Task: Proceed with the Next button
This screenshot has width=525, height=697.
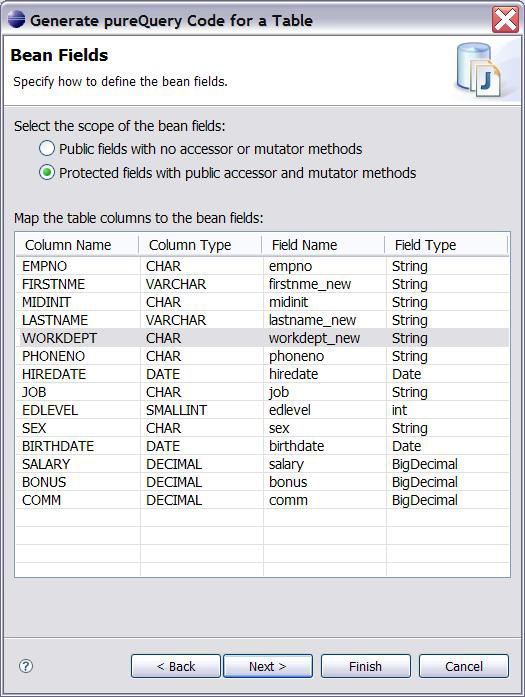Action: point(268,666)
